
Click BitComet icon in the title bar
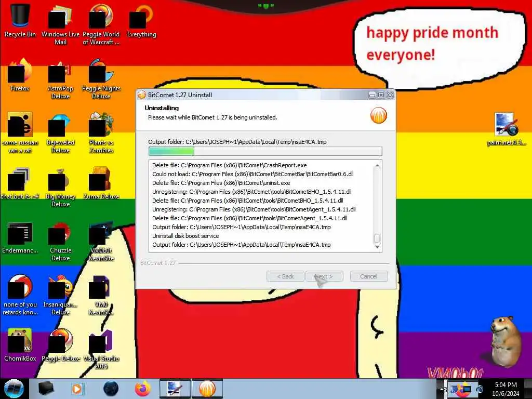[141, 95]
